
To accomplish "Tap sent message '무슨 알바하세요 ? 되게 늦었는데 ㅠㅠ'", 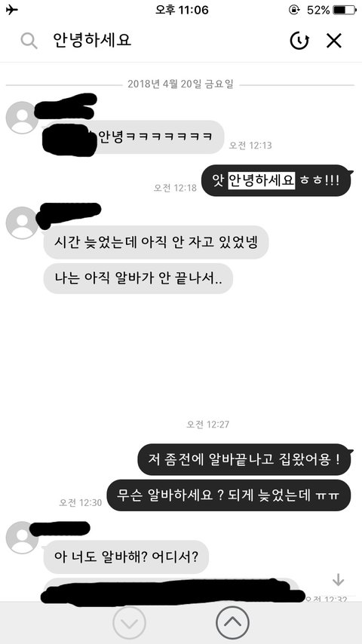I will tap(229, 495).
